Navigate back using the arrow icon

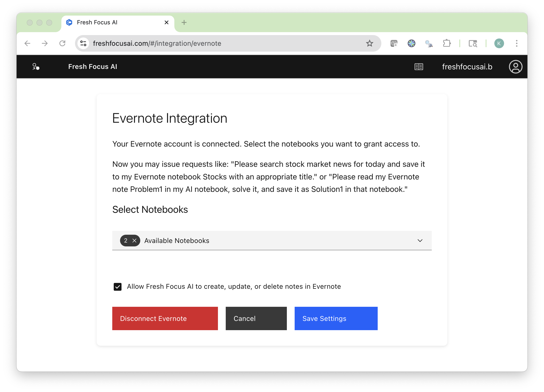point(27,43)
